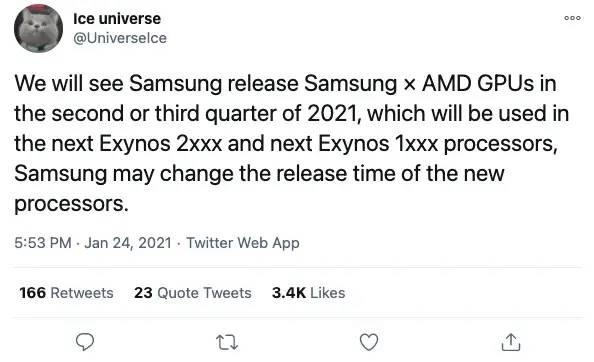The height and width of the screenshot is (362, 594).
Task: Click the 'Exynos 1xxx' text in tweet
Action: (x=378, y=144)
